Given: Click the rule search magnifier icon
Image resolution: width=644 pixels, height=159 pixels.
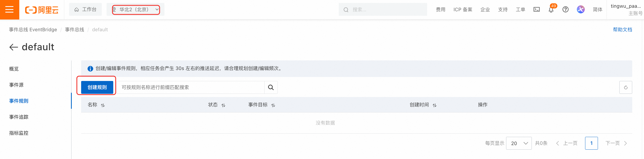Looking at the screenshot, I should point(271,87).
